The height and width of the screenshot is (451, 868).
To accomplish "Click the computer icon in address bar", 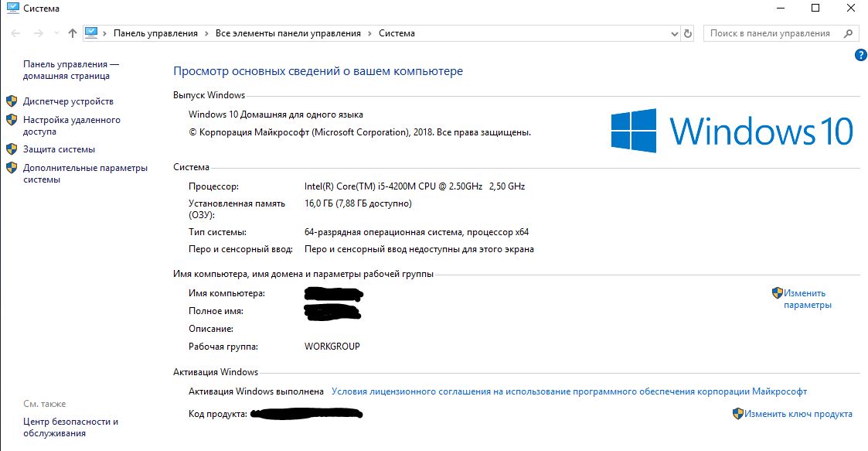I will [91, 32].
